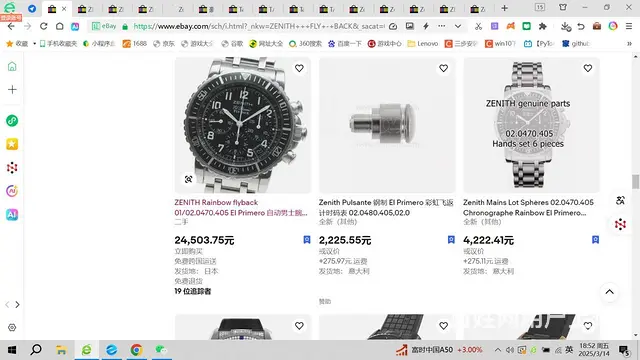Show more bookmarks with double chevron

[x=629, y=44]
